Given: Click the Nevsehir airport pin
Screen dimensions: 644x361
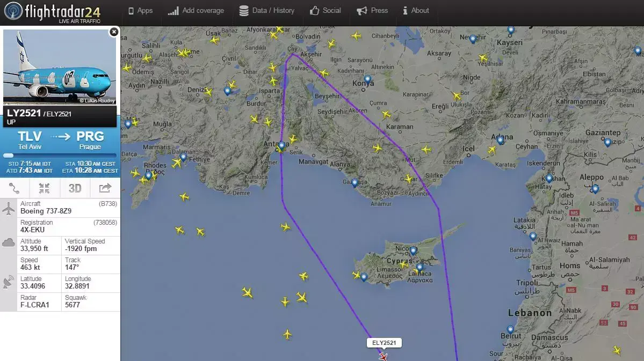Looking at the screenshot, I should click(x=473, y=39).
